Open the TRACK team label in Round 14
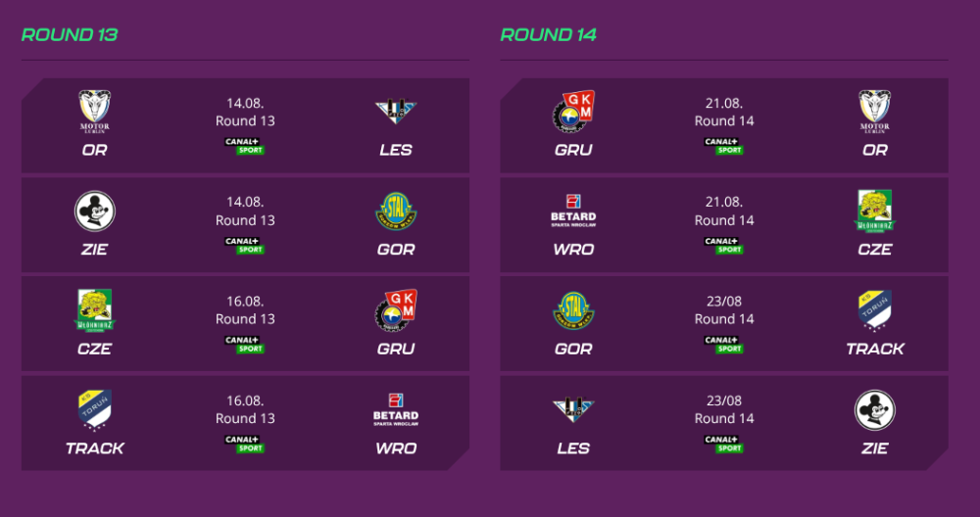The image size is (980, 517). pyautogui.click(x=875, y=349)
